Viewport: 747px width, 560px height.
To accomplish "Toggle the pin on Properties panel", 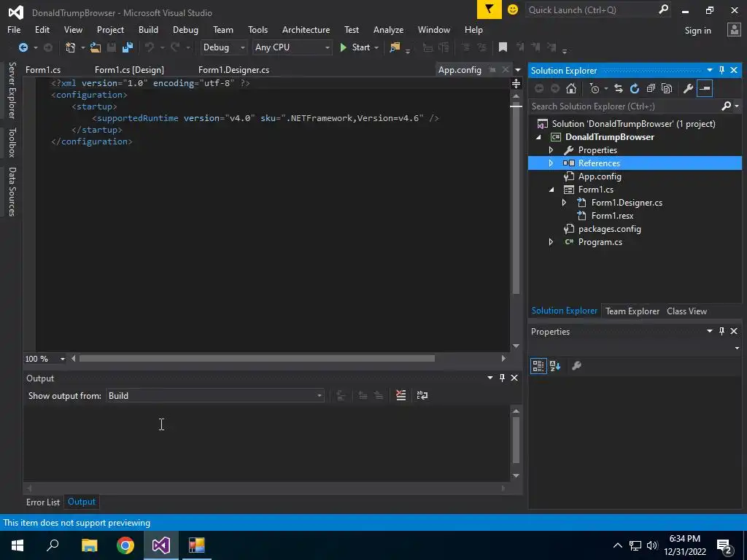I will click(721, 331).
